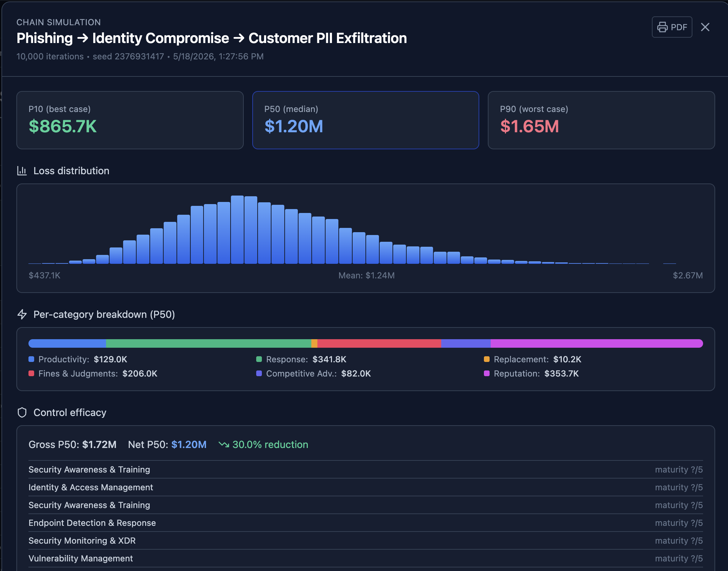Click the indigo Competitive Adv. segment of the breakdown bar
The image size is (728, 571).
coord(466,343)
